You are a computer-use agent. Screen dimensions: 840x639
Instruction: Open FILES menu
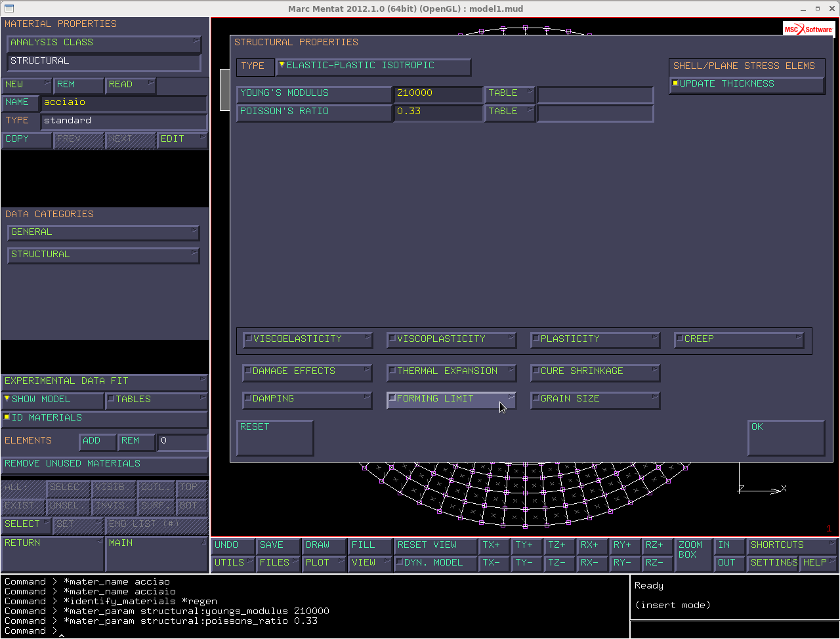pyautogui.click(x=278, y=564)
